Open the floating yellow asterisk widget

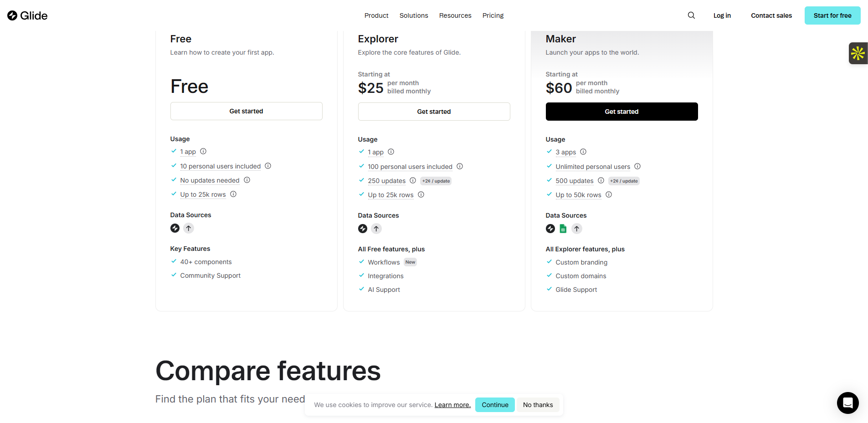[858, 53]
